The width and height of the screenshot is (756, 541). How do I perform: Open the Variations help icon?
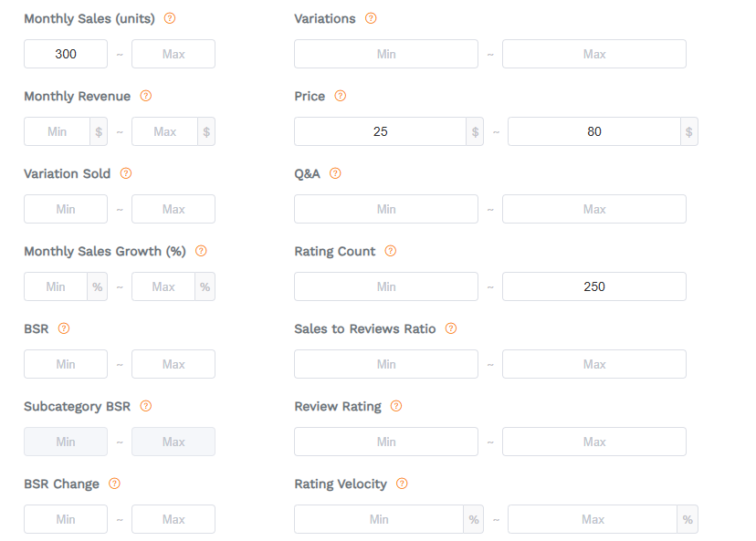point(370,17)
